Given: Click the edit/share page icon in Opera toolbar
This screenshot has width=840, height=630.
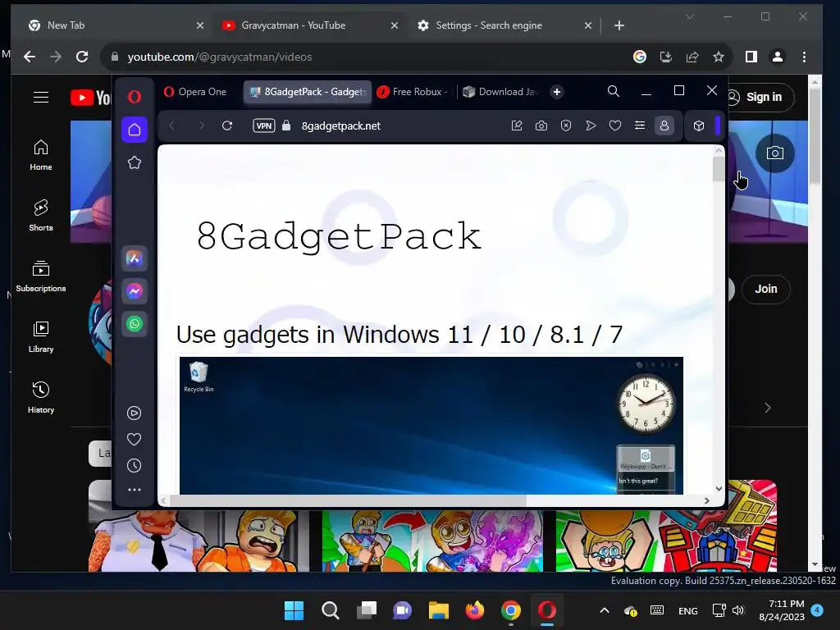Looking at the screenshot, I should tap(517, 126).
